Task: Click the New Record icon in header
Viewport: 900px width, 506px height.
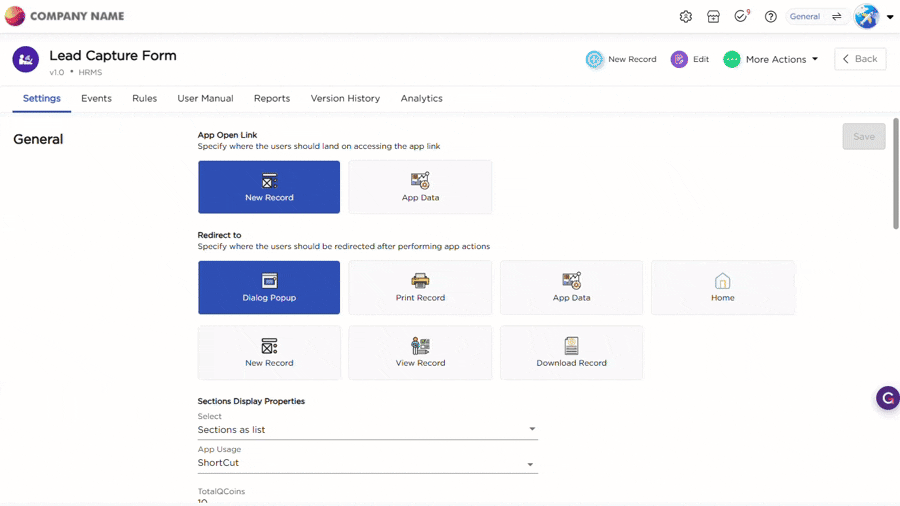Action: (x=595, y=60)
